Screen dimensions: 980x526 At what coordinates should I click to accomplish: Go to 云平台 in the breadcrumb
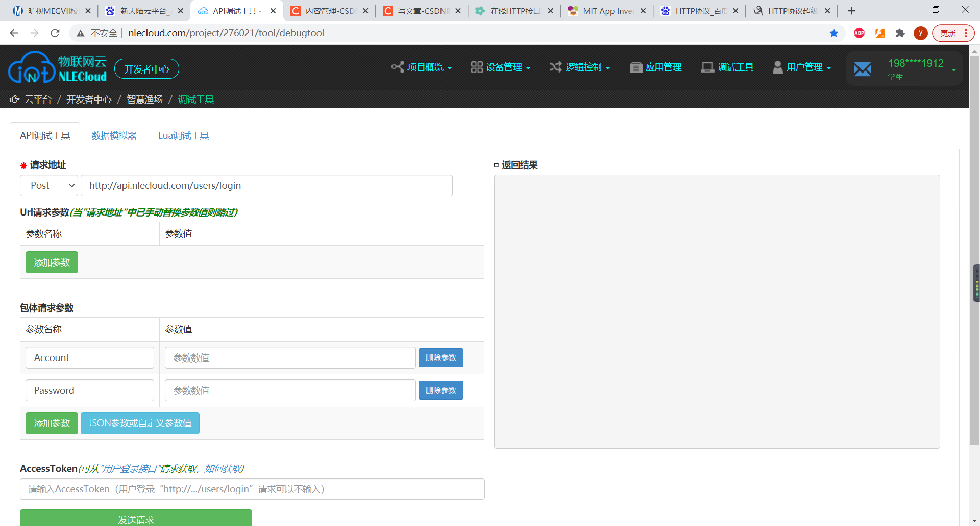(x=38, y=99)
